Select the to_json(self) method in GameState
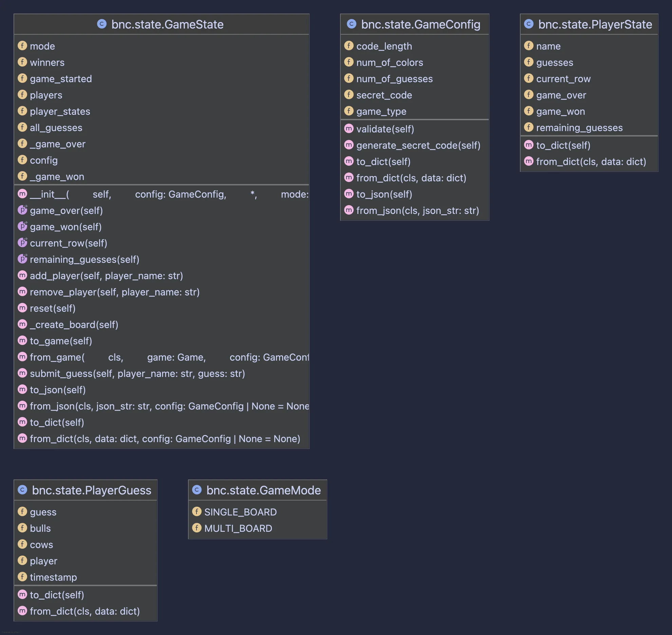 pos(58,390)
